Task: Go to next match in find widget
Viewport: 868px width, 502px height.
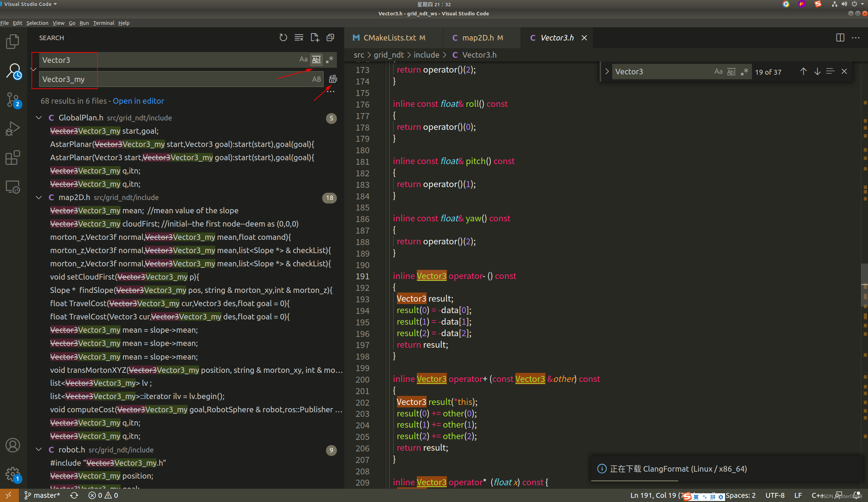Action: [817, 72]
